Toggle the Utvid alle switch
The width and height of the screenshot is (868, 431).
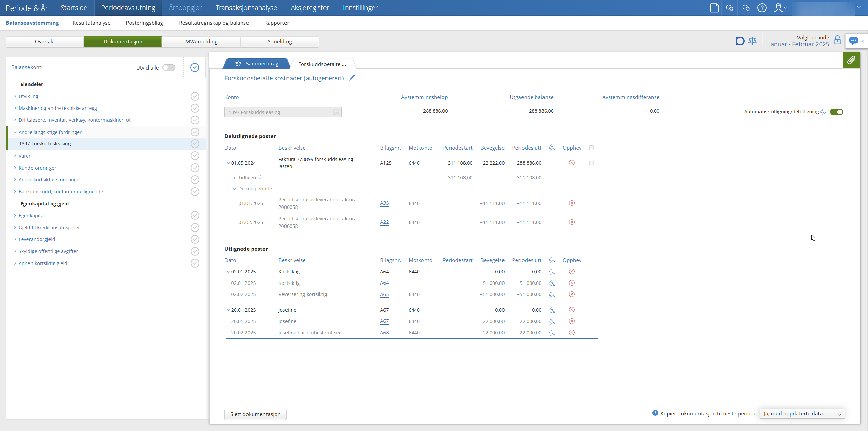point(169,67)
